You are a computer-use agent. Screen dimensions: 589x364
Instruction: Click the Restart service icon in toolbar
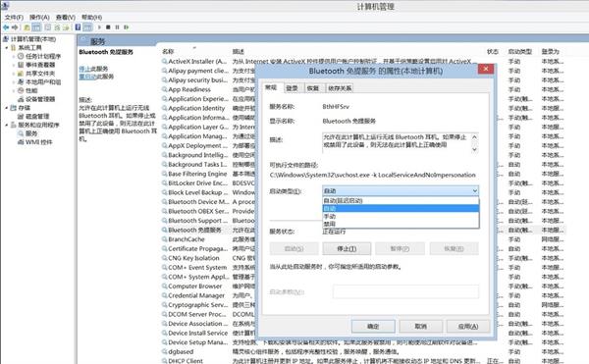(x=127, y=27)
